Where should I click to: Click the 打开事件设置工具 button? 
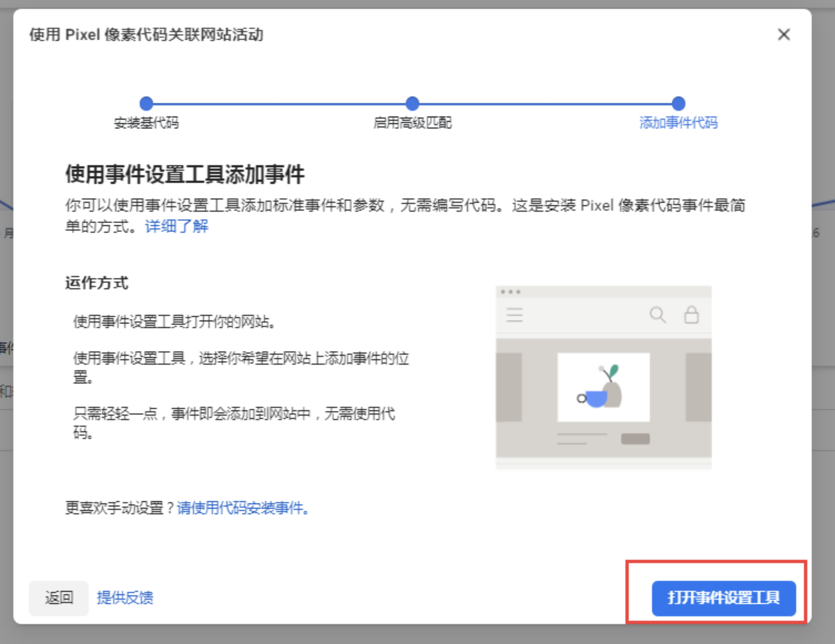[724, 598]
